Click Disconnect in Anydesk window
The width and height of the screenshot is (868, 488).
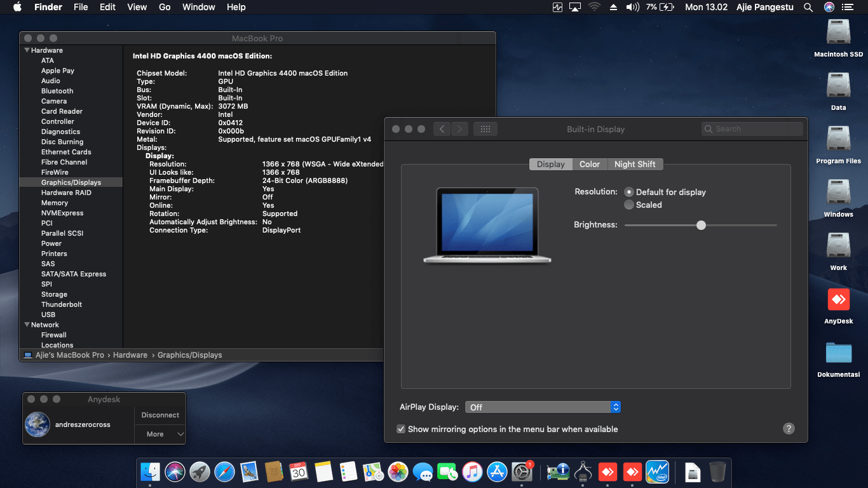point(160,415)
